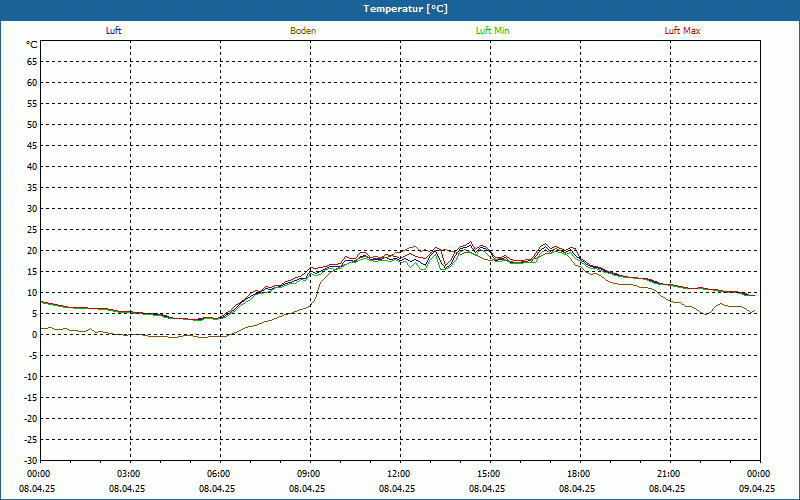Click the 12:00 time axis label

(397, 474)
